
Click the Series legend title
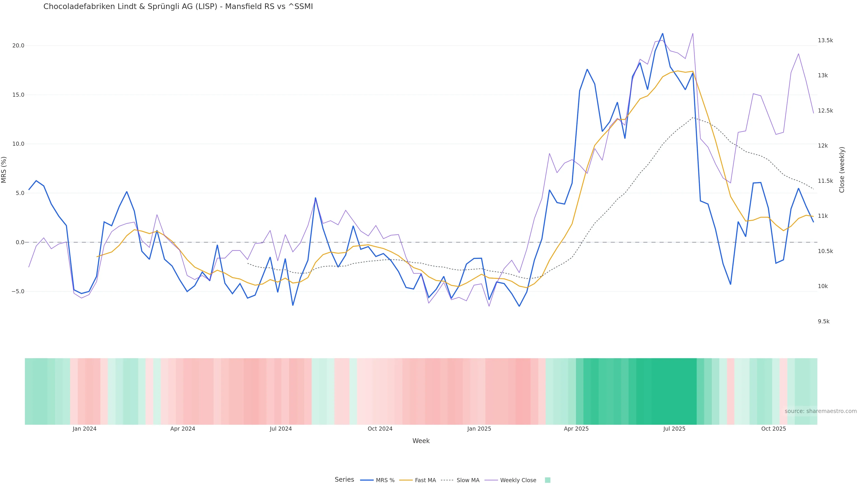pyautogui.click(x=344, y=480)
